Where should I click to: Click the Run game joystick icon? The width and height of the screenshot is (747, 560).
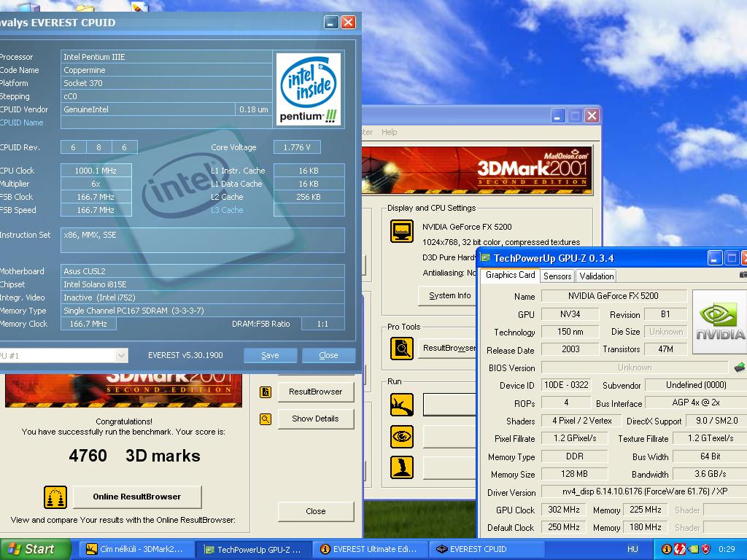[402, 467]
